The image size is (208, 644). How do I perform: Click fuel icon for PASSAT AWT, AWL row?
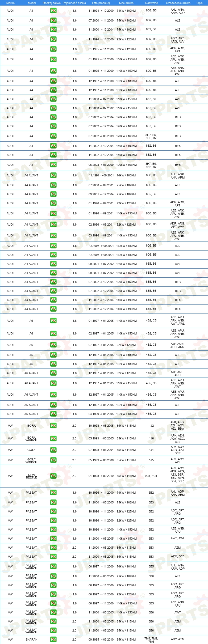click(x=53, y=539)
